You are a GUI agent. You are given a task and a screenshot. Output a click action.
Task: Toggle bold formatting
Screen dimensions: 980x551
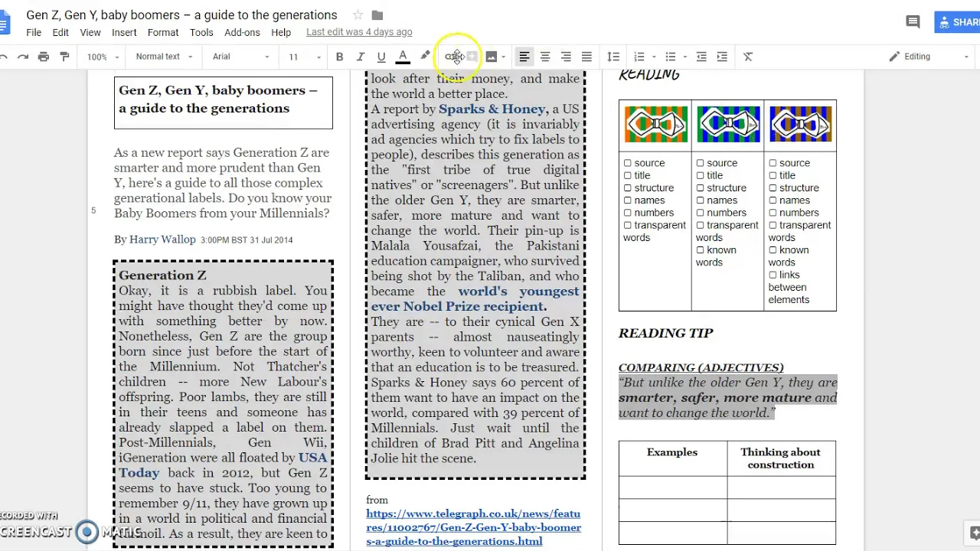click(x=339, y=57)
